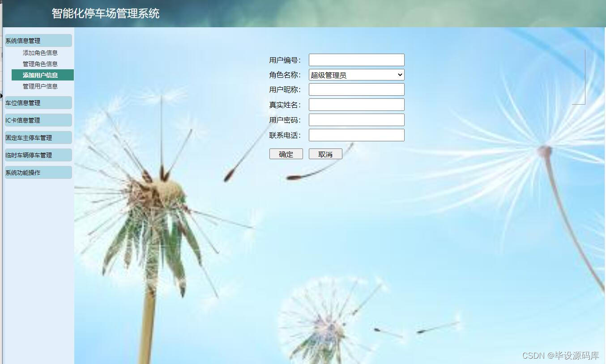Click the 用户昵称 input field
The image size is (606, 364).
356,89
